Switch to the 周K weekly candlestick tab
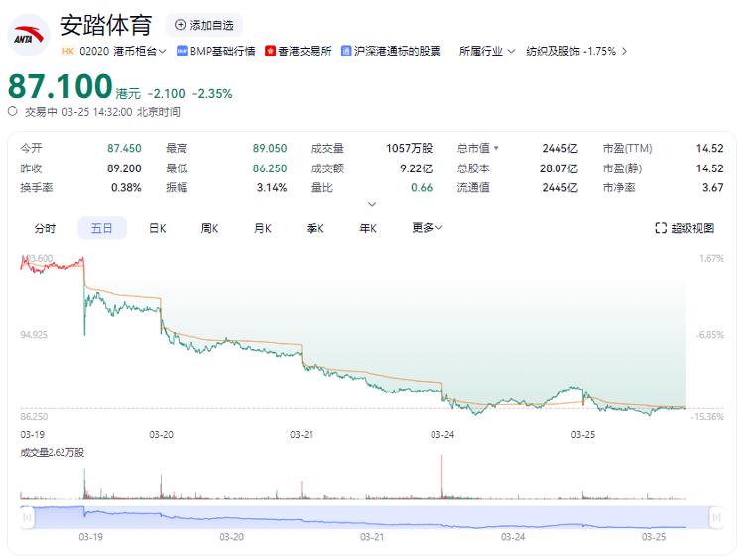The height and width of the screenshot is (560, 744). coord(209,228)
